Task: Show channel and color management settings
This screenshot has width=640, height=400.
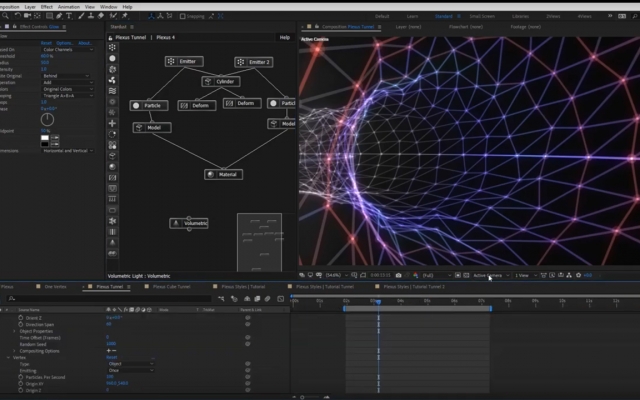Action: point(416,276)
